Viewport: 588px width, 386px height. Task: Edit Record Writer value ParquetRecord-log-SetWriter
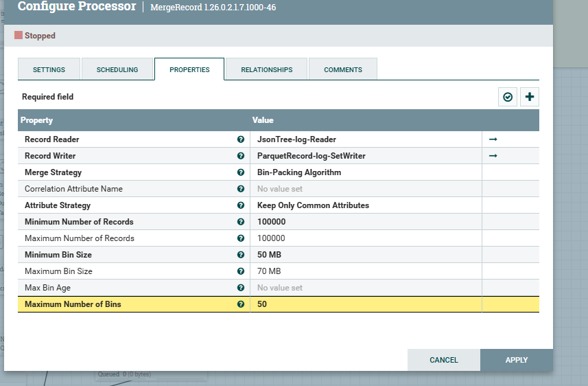coord(366,156)
